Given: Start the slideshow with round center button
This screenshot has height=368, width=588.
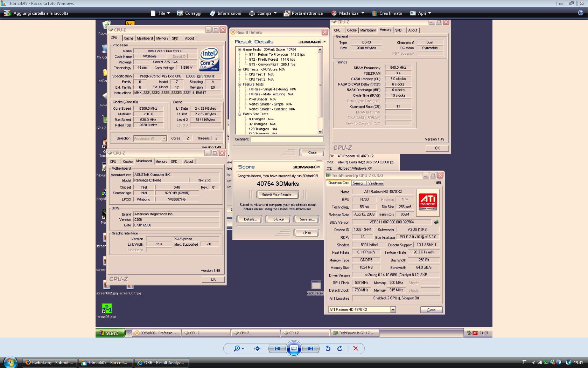Looking at the screenshot, I should click(294, 348).
